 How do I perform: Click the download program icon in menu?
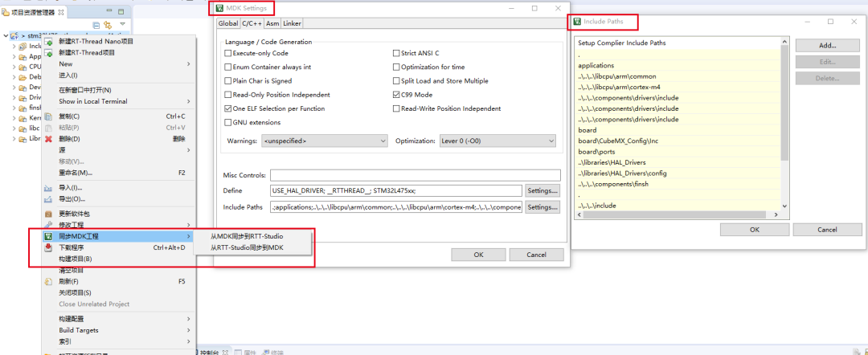point(49,247)
